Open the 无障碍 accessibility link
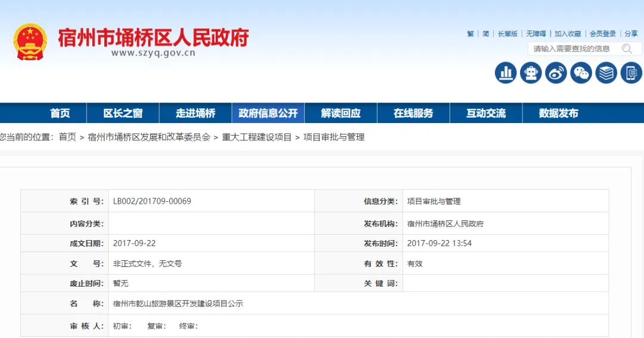The image size is (644, 338). click(x=536, y=33)
